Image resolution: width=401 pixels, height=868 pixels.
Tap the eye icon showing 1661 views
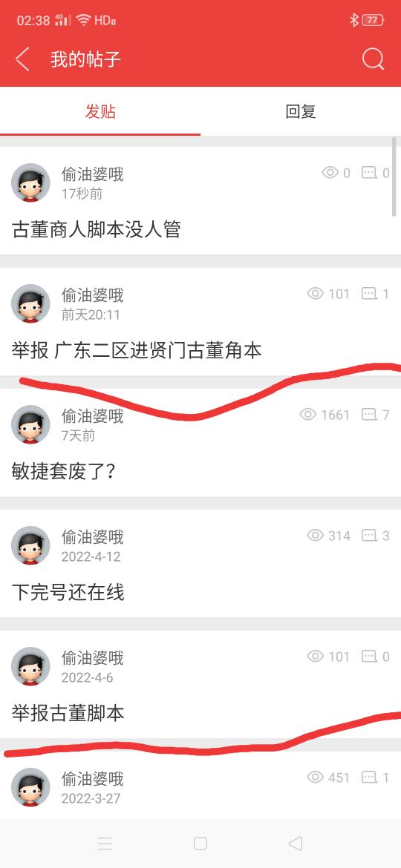(308, 414)
